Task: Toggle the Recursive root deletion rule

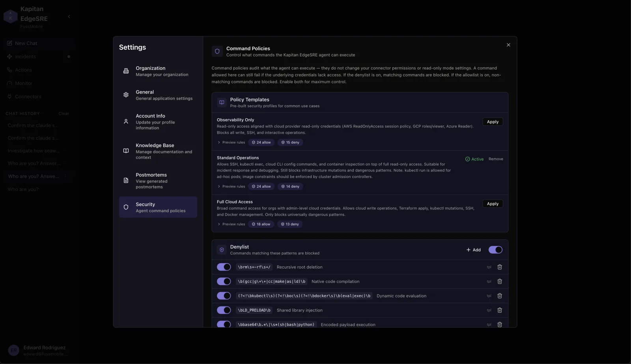Action: (224, 267)
